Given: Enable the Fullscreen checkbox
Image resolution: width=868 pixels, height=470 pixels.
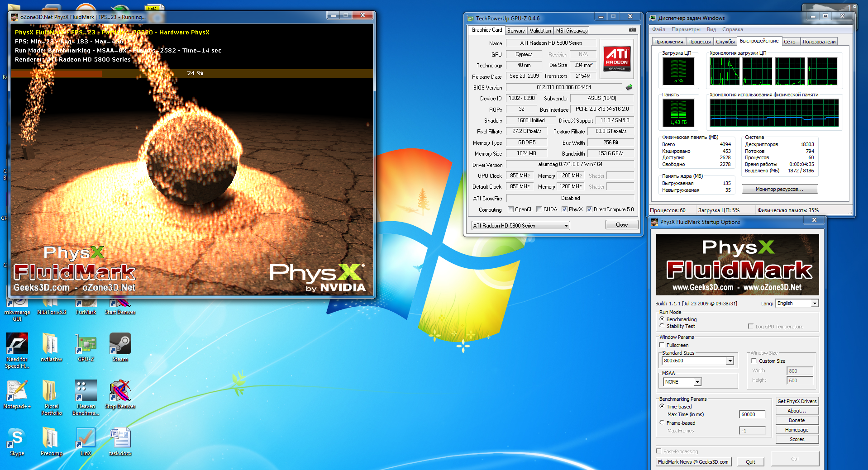Looking at the screenshot, I should [x=662, y=345].
